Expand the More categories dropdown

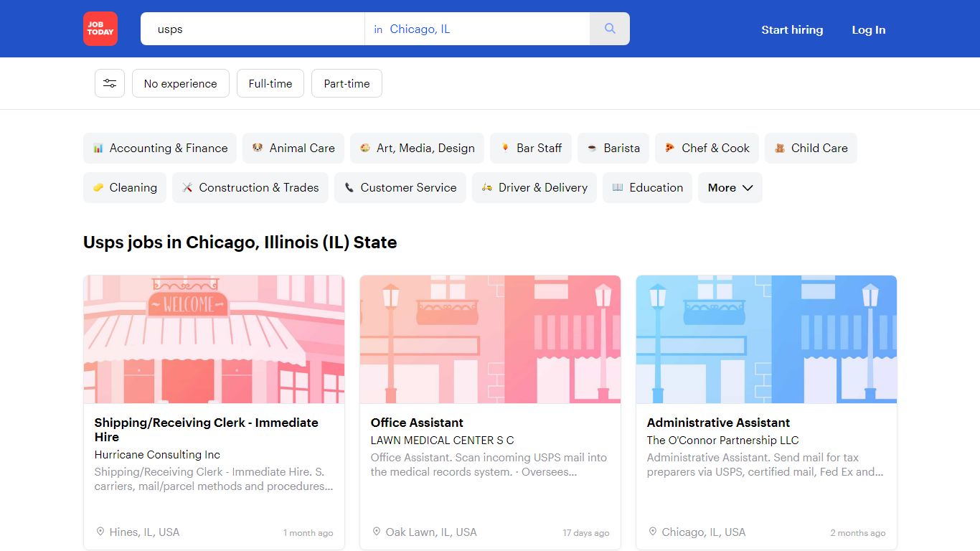pos(730,188)
